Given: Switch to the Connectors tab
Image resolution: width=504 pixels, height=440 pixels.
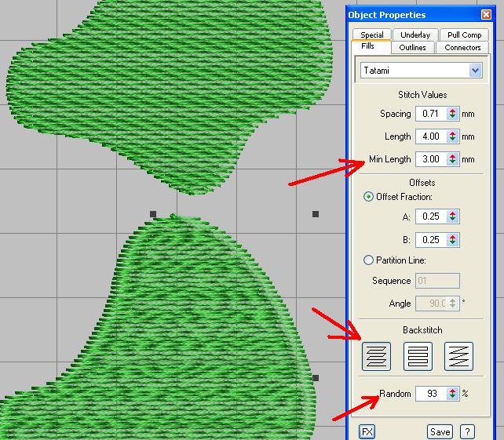Looking at the screenshot, I should (x=462, y=47).
